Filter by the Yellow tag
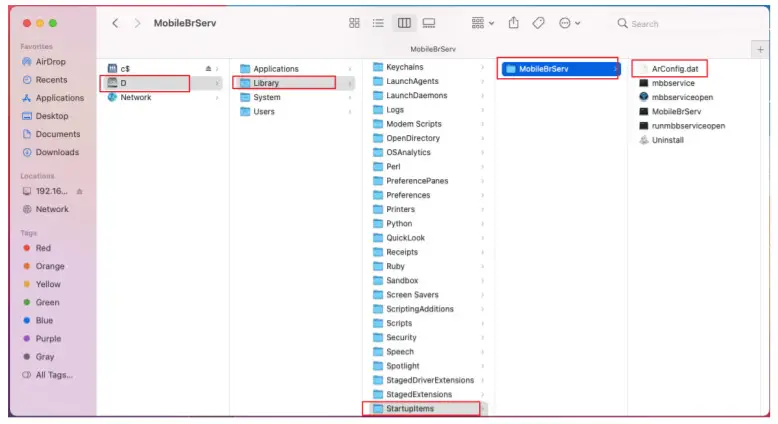The height and width of the screenshot is (424, 778). (x=48, y=284)
